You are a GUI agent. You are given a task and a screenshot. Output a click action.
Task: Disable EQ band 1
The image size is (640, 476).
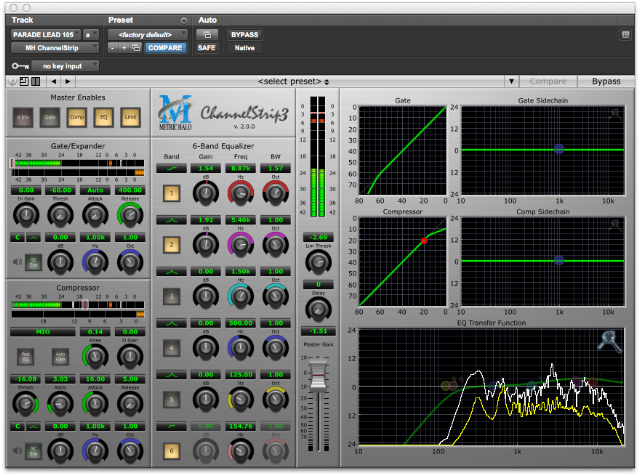click(171, 194)
